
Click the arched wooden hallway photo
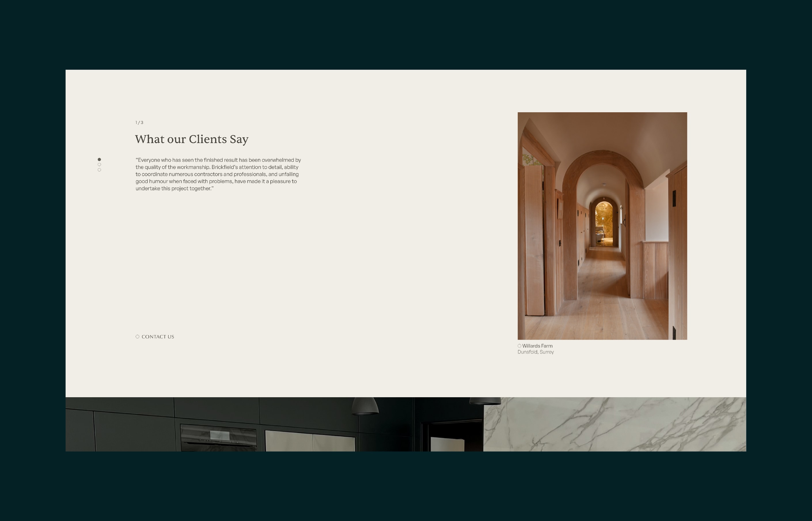pos(602,271)
